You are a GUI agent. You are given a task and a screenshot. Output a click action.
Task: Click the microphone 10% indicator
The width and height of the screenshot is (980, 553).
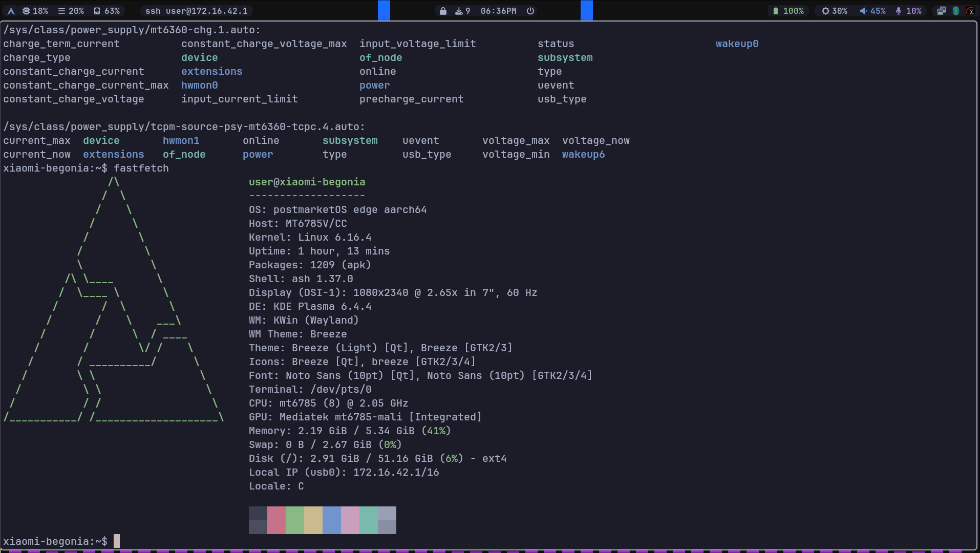pyautogui.click(x=908, y=11)
